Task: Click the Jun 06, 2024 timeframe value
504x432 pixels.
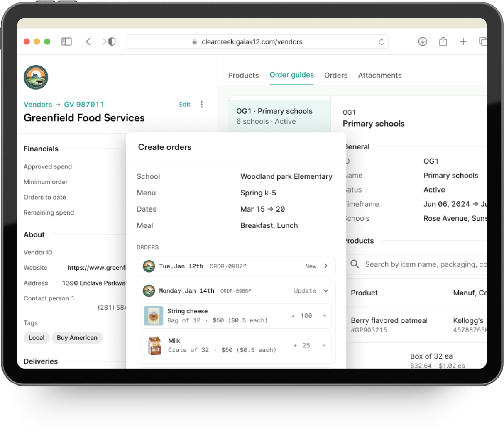Action: (x=455, y=204)
